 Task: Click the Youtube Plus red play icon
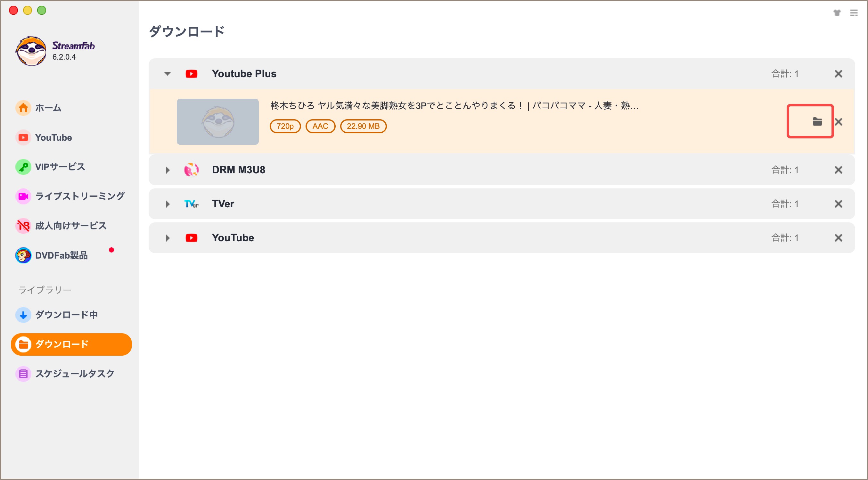(x=192, y=74)
